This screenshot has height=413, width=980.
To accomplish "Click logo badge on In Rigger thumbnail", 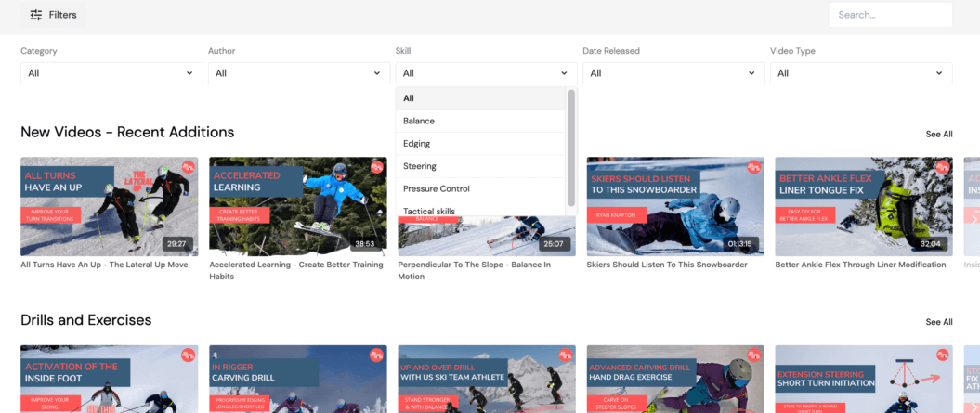I will pos(377,355).
